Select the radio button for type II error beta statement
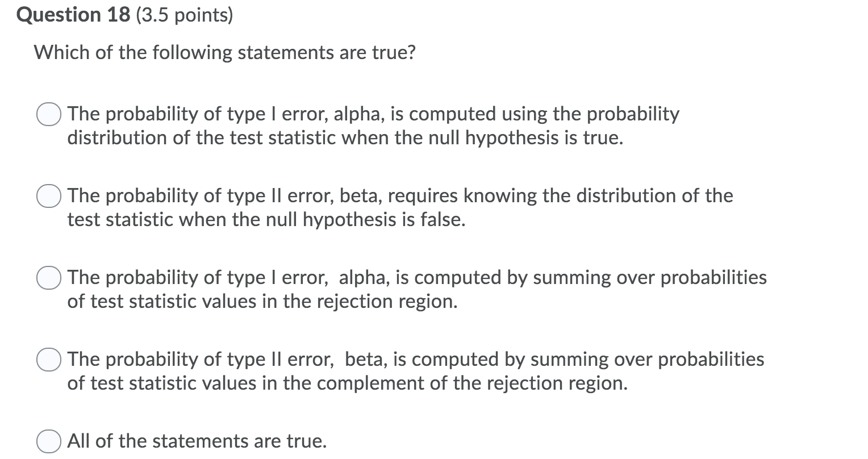This screenshot has height=459, width=868. [x=48, y=197]
